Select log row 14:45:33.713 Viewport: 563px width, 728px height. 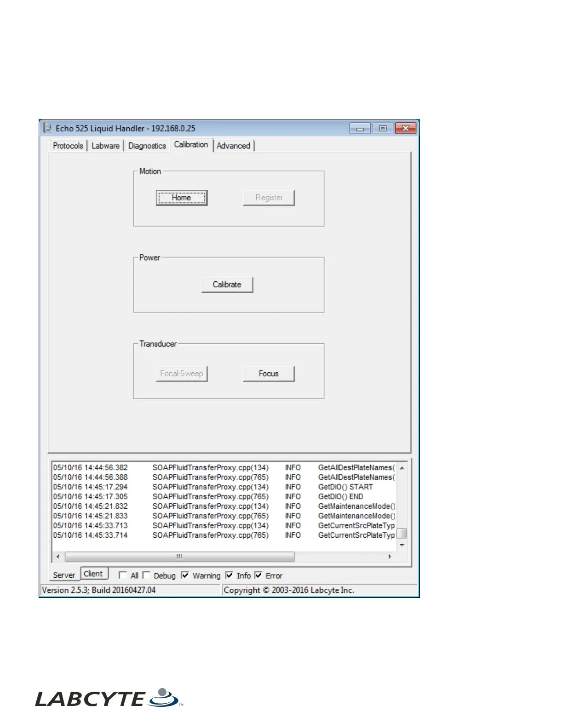coord(224,525)
